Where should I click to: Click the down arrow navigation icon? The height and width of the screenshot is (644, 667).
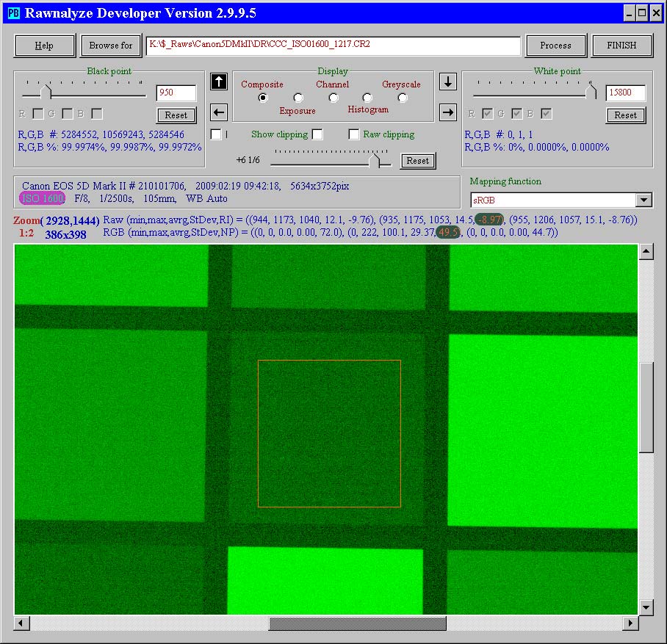click(x=447, y=82)
